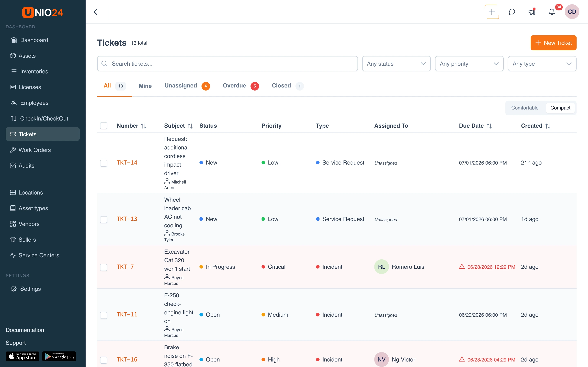Open the CD user avatar menu
The image size is (588, 367).
(x=572, y=12)
